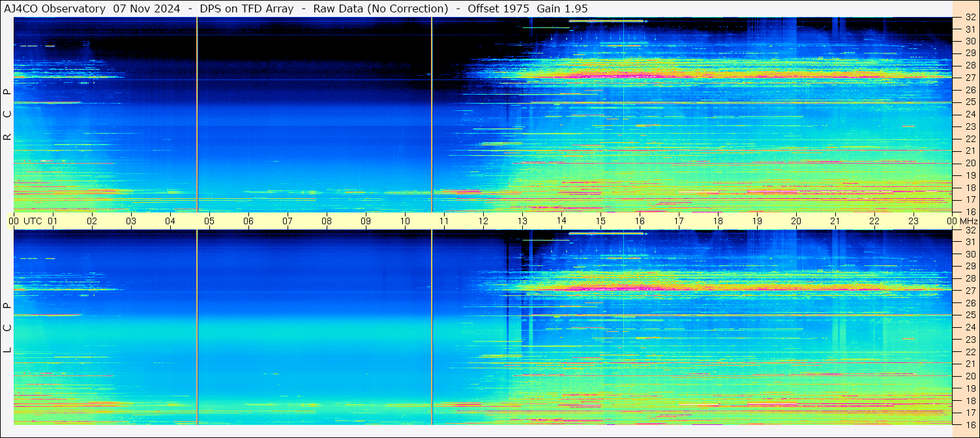Select the 20 MHz label on the LCP frequency scale
The width and height of the screenshot is (980, 438).
[x=970, y=376]
